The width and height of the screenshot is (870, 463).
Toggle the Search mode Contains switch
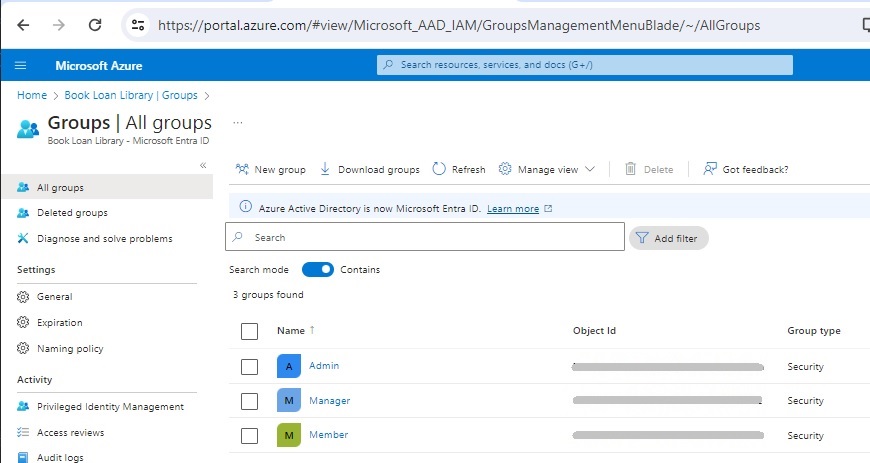point(317,269)
